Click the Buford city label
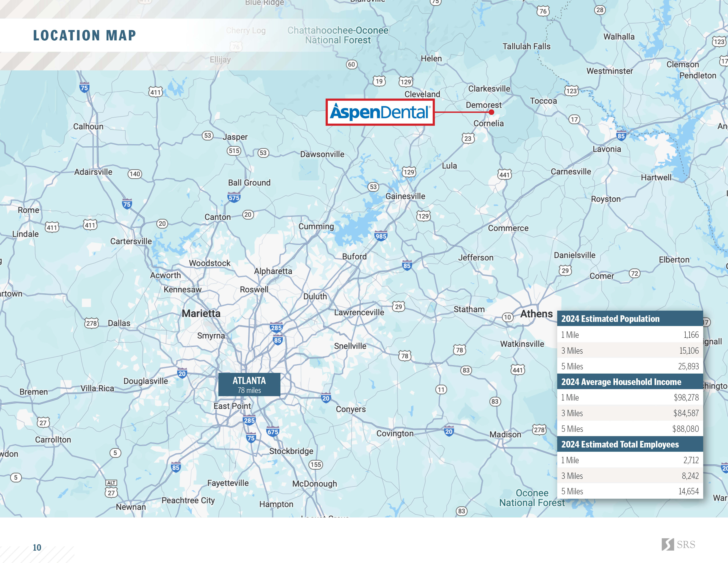Screen dimensions: 728x563 [x=354, y=257]
